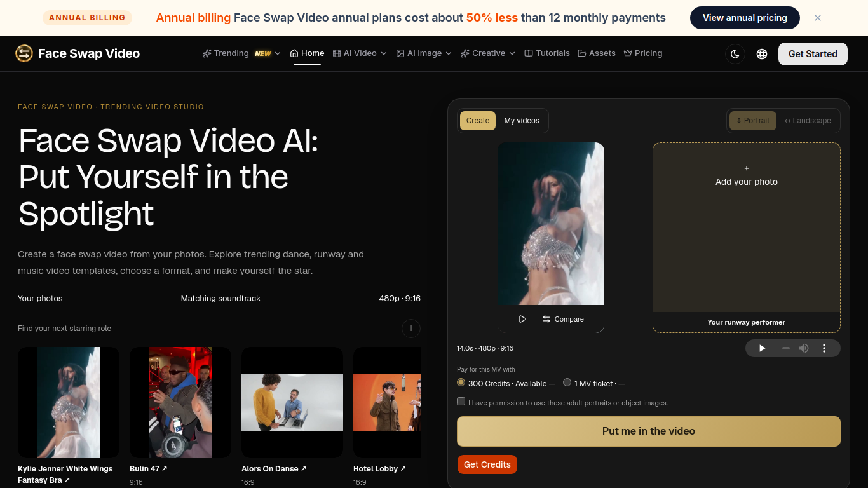Open the Hotel Lobby template link

point(379,469)
